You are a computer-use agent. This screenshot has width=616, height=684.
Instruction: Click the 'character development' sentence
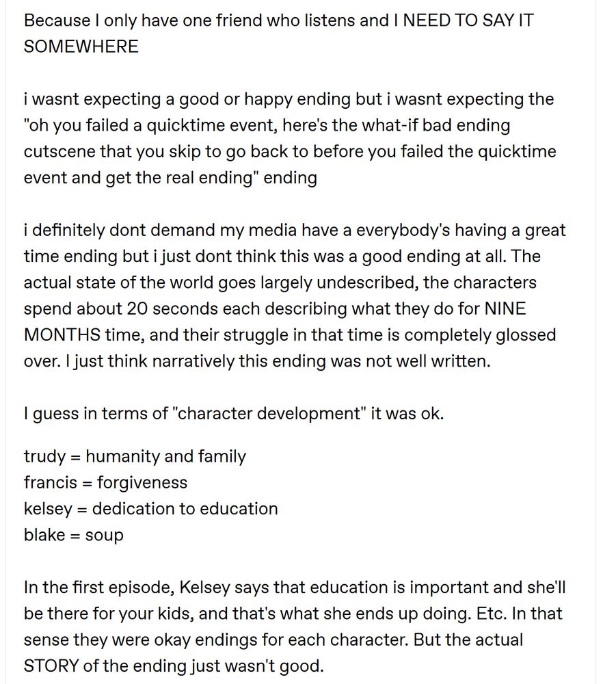pos(234,413)
